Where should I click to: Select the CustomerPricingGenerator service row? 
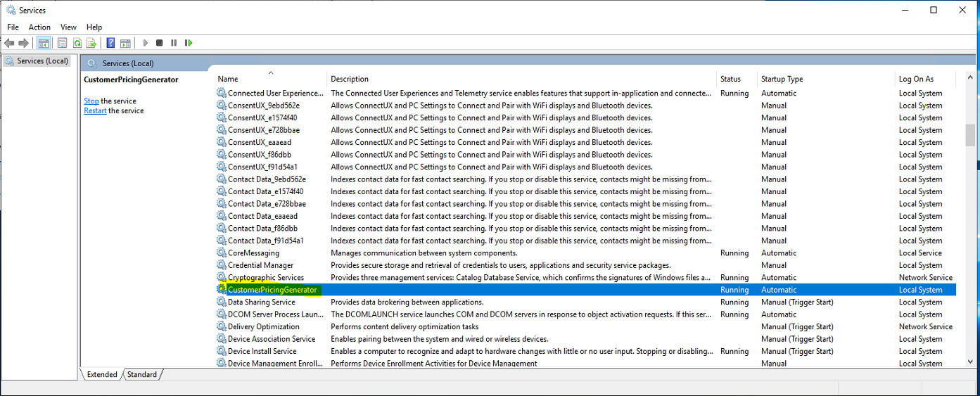(585, 290)
